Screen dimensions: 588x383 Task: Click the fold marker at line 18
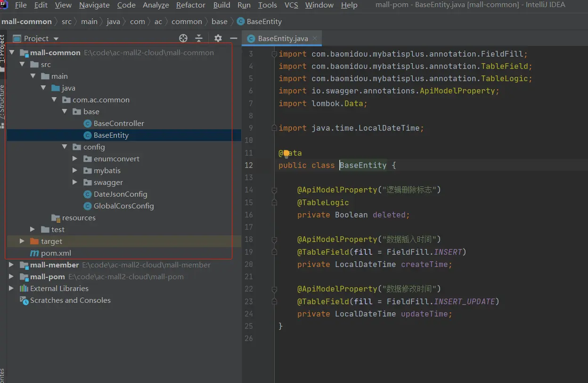[x=274, y=240]
